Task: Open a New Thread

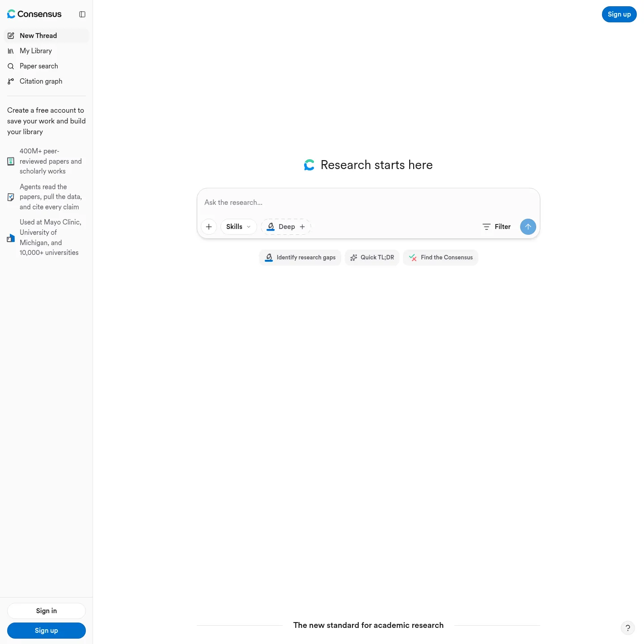Action: click(x=47, y=36)
